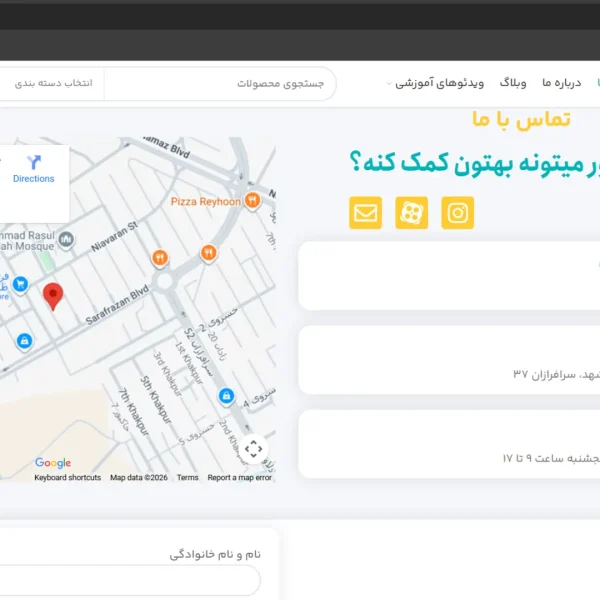Open وبلاگ menu item
The height and width of the screenshot is (600, 600).
(x=513, y=83)
